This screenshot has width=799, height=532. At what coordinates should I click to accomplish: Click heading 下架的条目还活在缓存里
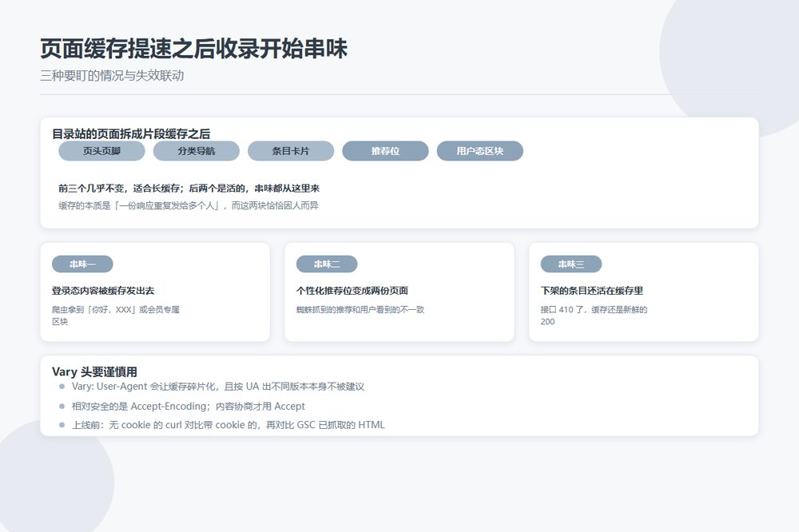point(591,291)
